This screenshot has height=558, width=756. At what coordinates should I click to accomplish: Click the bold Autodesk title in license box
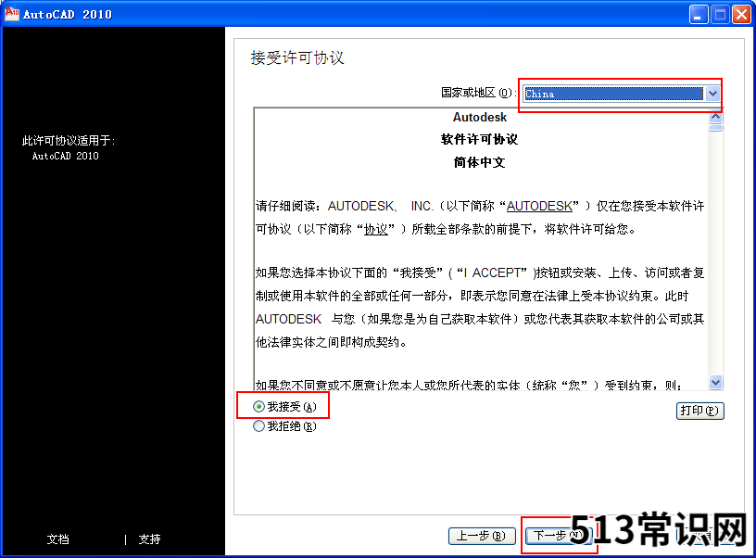(x=480, y=117)
